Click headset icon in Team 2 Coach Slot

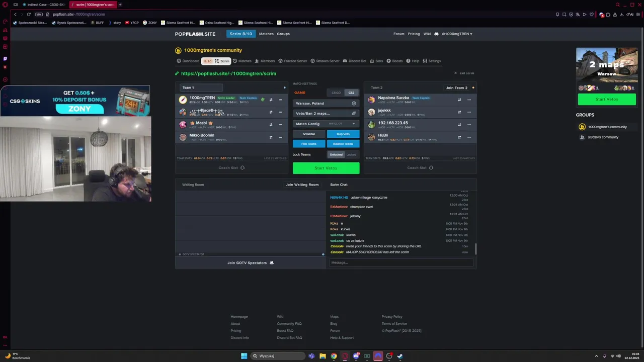431,168
